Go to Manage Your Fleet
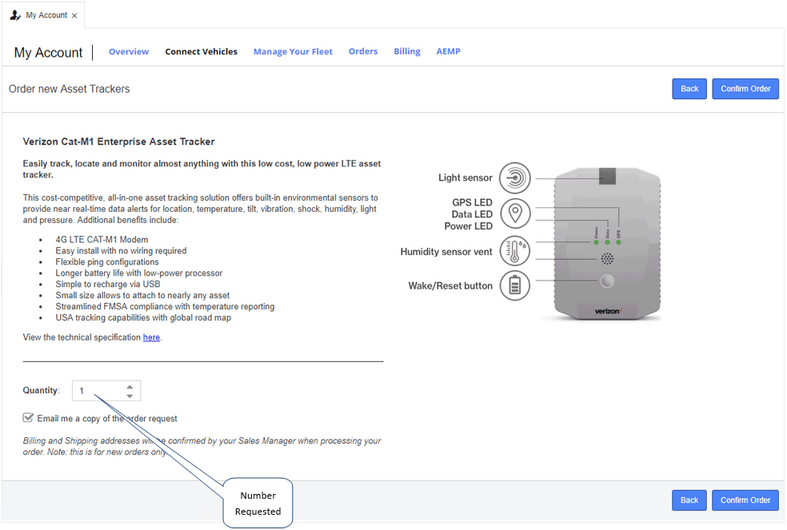Screen dimensions: 787x530 point(293,51)
